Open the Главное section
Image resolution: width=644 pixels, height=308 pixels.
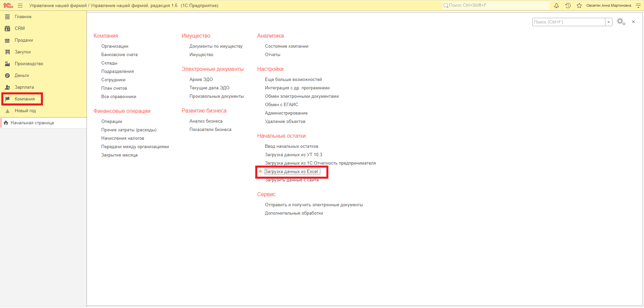click(23, 17)
